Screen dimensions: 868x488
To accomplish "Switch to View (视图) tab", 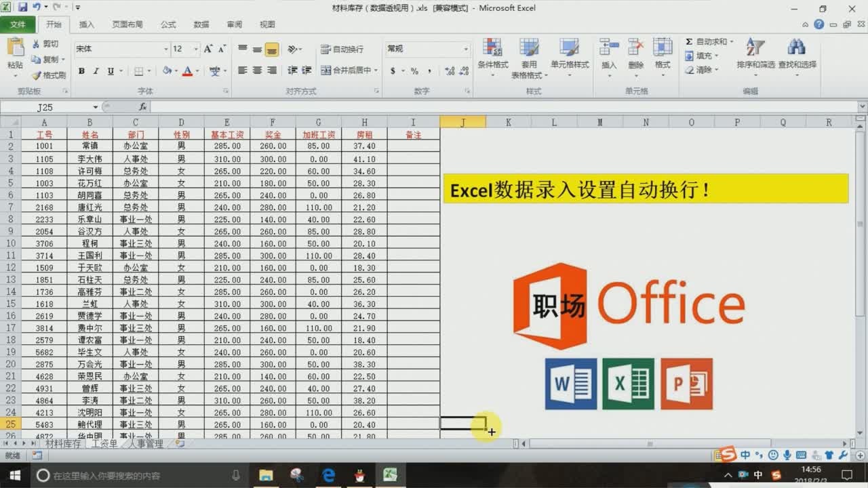I will point(267,24).
